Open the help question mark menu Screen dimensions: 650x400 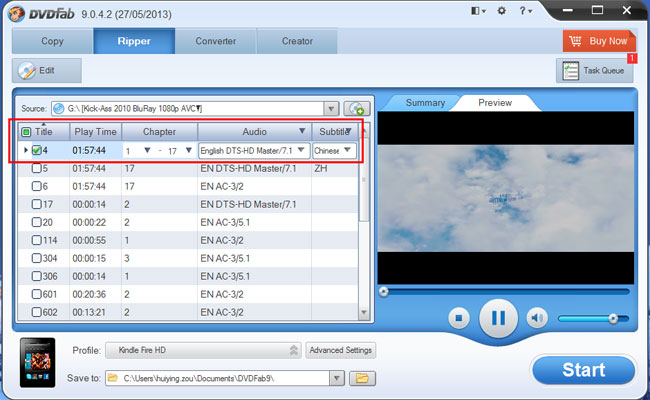[x=525, y=11]
